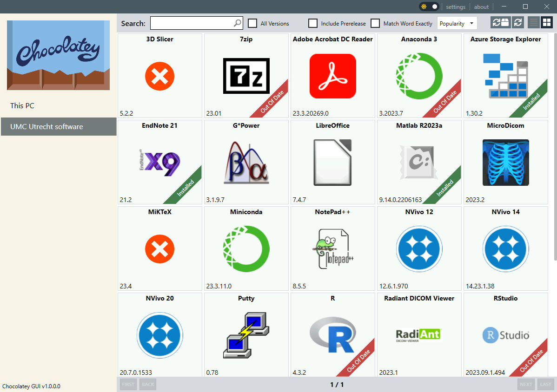
Task: Click the Putty computers icon
Action: click(x=246, y=335)
